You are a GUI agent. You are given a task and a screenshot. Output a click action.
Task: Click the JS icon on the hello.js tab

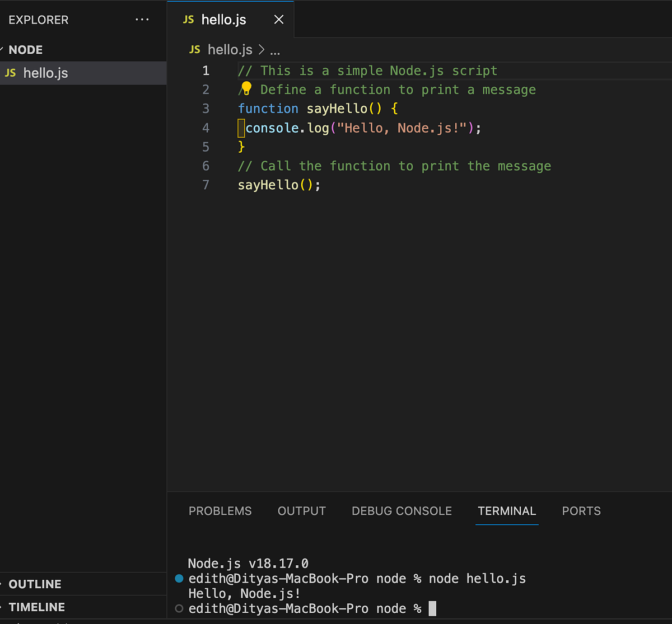click(x=188, y=19)
